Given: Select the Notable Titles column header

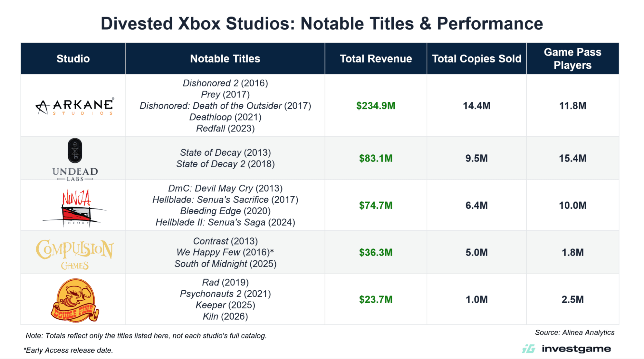Looking at the screenshot, I should coord(225,59).
